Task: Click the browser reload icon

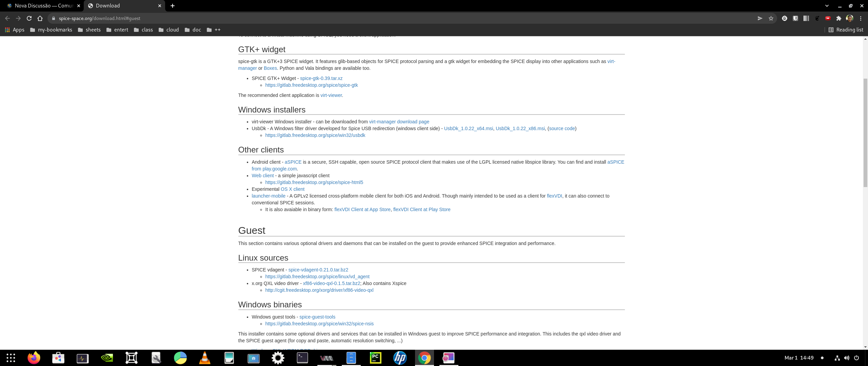Action: [x=29, y=18]
